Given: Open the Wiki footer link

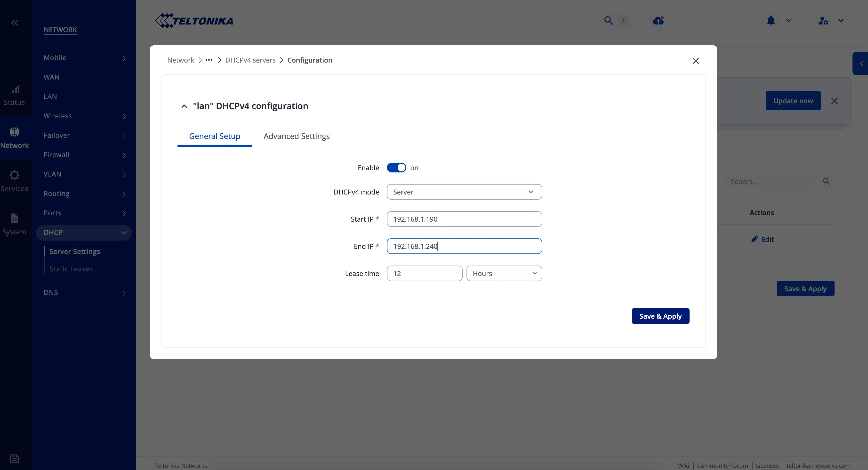Looking at the screenshot, I should pos(683,465).
